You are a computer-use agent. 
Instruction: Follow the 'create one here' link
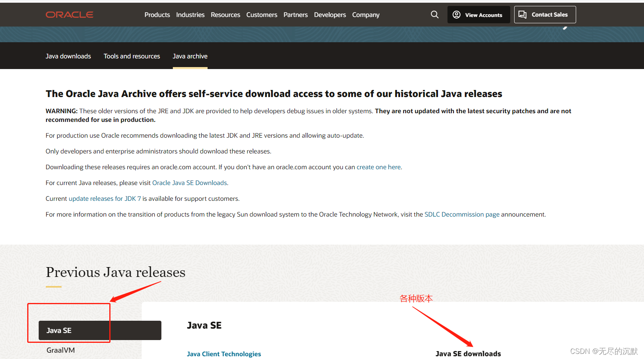(x=378, y=167)
